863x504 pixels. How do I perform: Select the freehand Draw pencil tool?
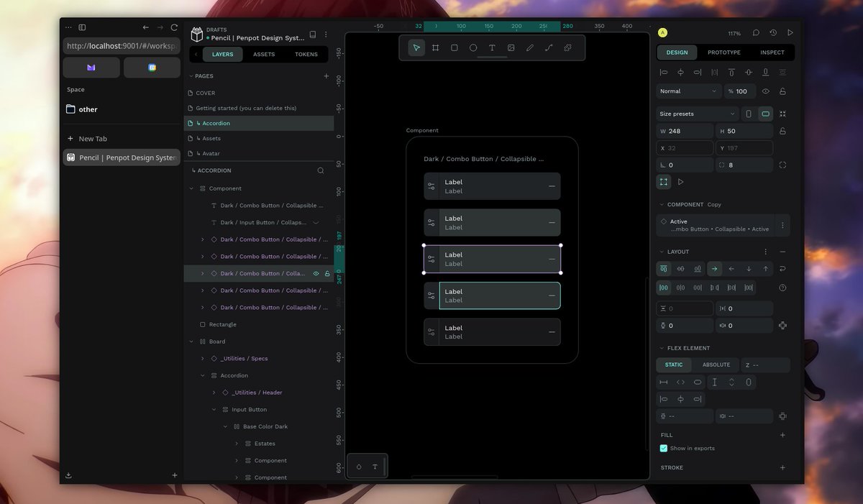(x=530, y=47)
